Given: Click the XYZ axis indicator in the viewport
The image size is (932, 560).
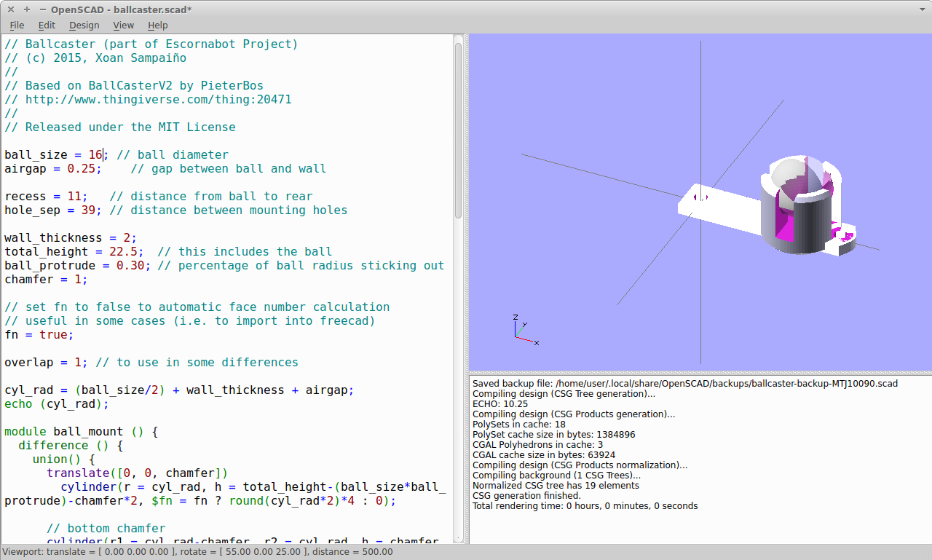Looking at the screenshot, I should [x=526, y=329].
